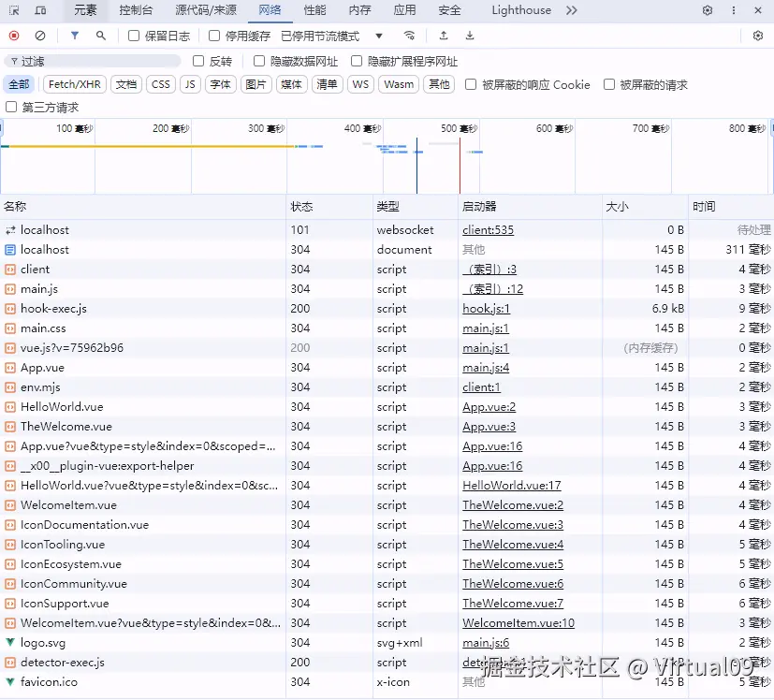Screen dimensions: 774x700
Task: Check the 被屏蔽的请求 checkbox
Action: click(609, 84)
